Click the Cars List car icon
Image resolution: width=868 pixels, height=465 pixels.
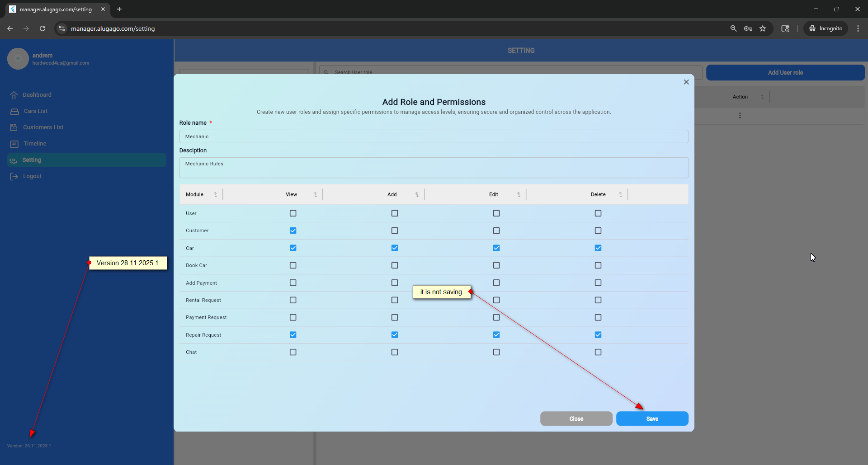pyautogui.click(x=14, y=111)
